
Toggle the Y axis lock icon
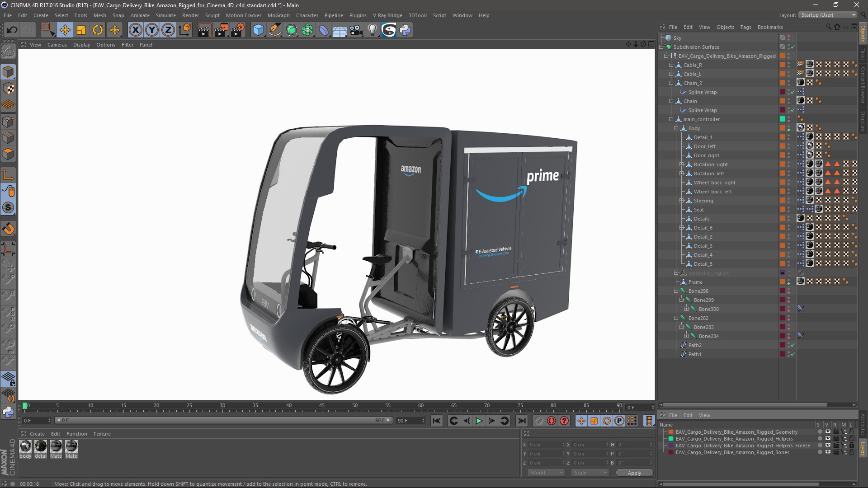point(152,30)
